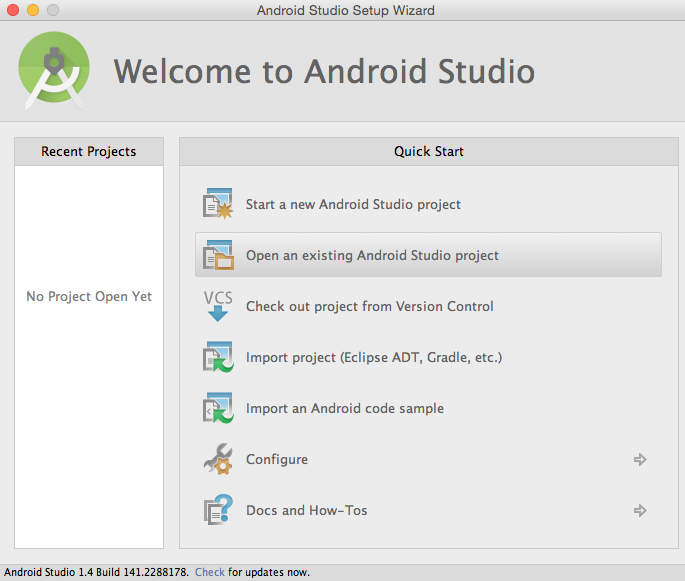Click the new project icon with star
The width and height of the screenshot is (685, 581).
coord(218,204)
